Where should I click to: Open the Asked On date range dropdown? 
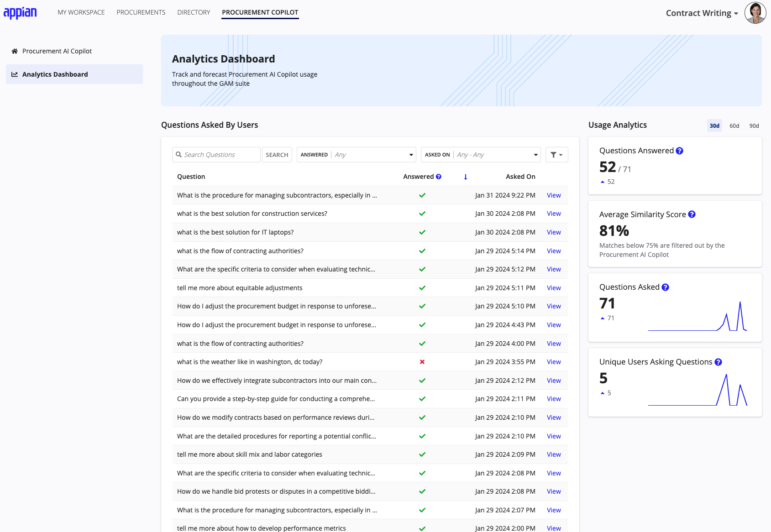(481, 155)
